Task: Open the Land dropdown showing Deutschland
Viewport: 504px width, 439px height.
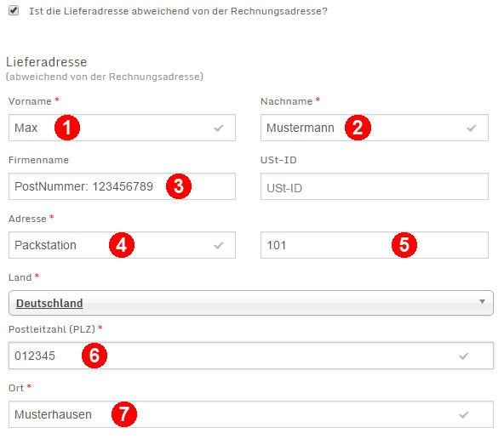Action: [250, 303]
